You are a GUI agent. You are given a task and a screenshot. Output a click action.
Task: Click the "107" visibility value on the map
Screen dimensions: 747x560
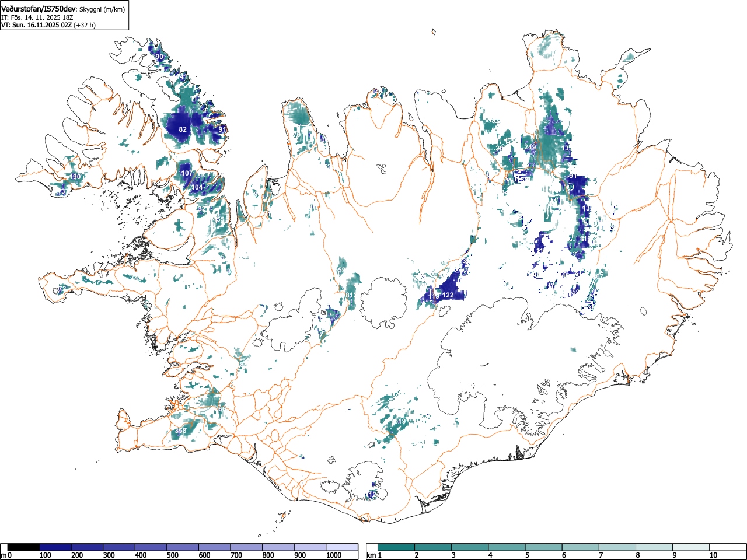(x=187, y=173)
